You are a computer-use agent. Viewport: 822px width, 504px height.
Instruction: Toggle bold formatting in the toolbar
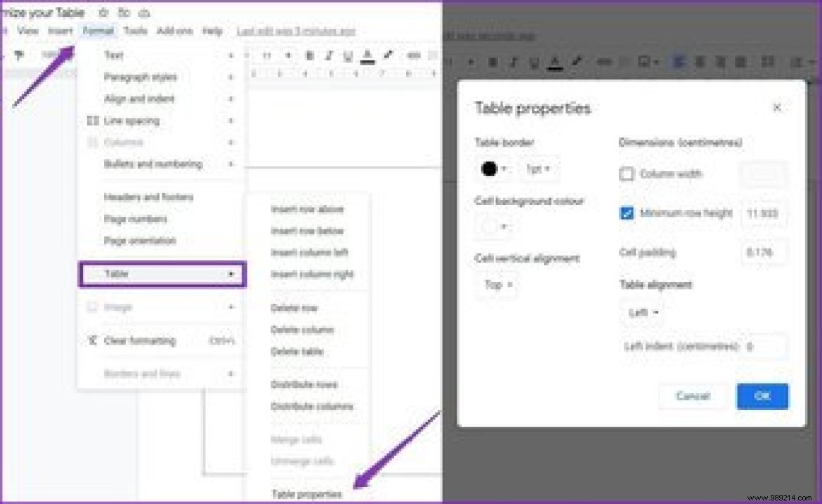309,56
